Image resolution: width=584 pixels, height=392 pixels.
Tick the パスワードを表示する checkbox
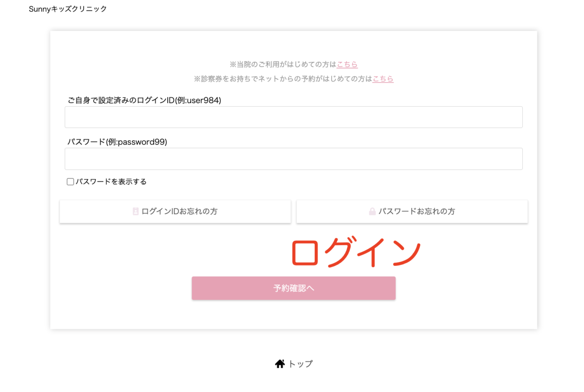(x=70, y=182)
